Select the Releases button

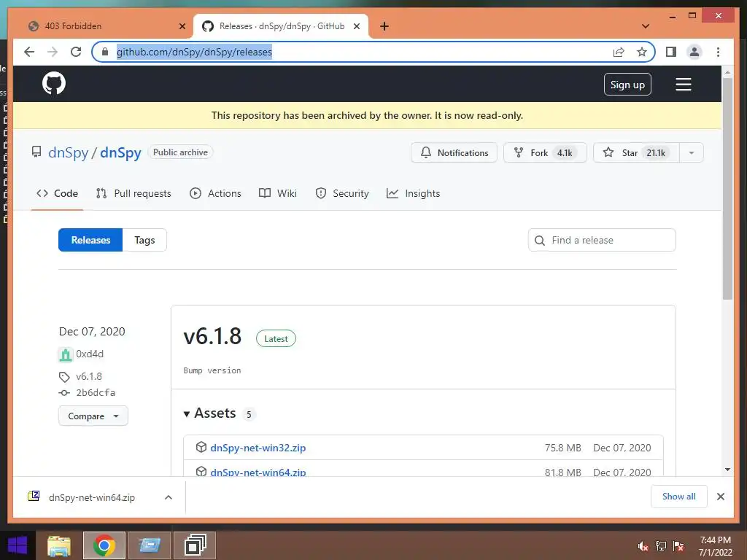tap(90, 240)
